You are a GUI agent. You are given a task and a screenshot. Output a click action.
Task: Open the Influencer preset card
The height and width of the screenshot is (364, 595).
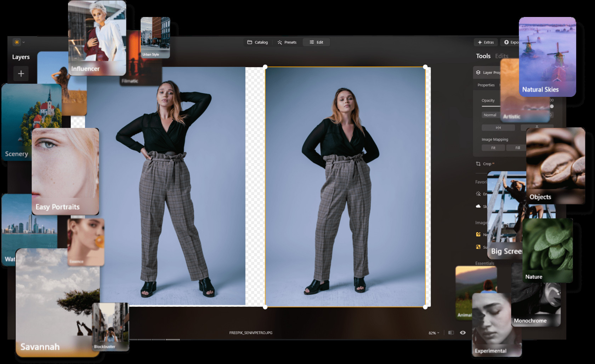tap(97, 38)
